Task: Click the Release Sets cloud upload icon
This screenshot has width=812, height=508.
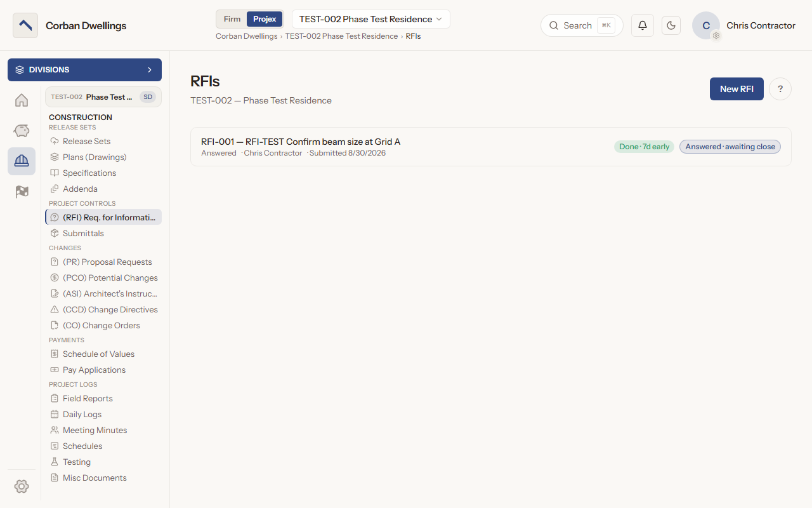Action: tap(55, 141)
